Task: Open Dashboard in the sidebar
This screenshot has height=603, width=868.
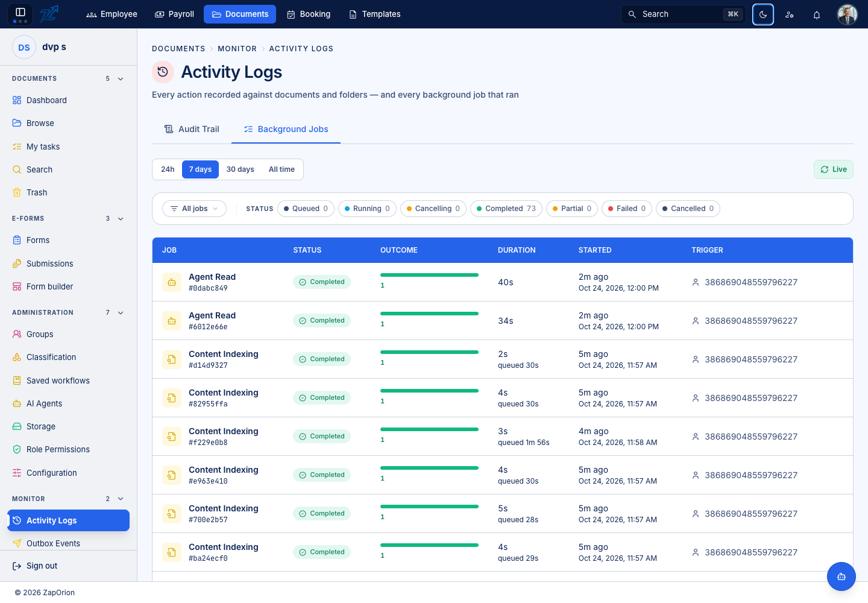Action: (x=69, y=100)
